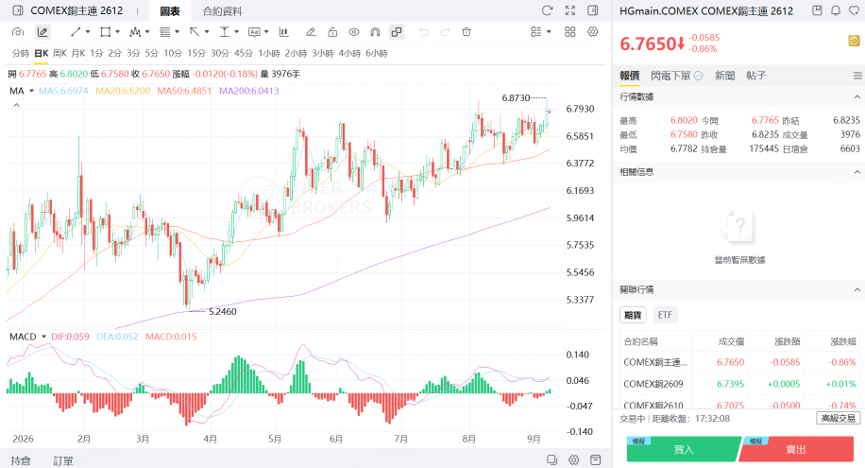
Task: Refresh the chart data
Action: click(x=547, y=10)
